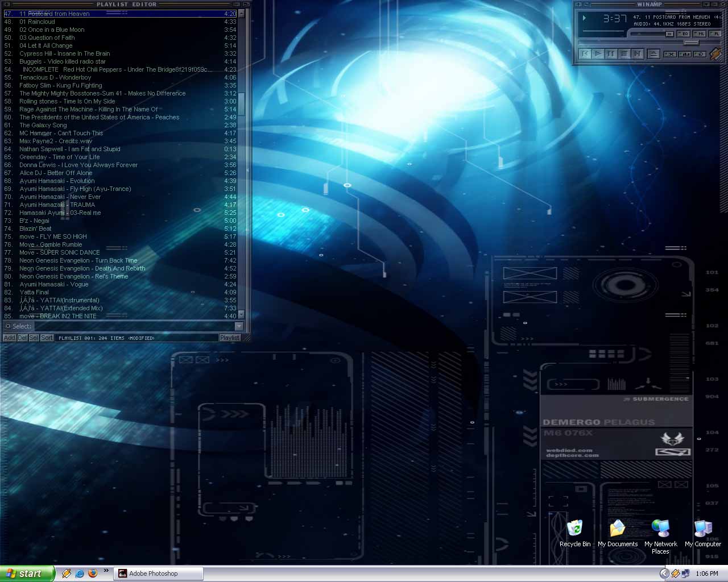Toggle repeat in Winamp
The image size is (728, 582).
(x=700, y=54)
